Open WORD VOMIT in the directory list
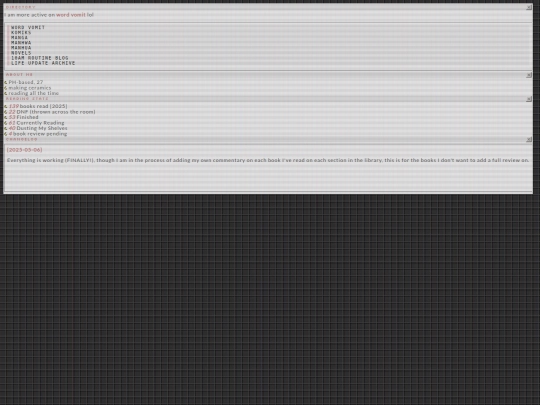The height and width of the screenshot is (405, 540). coord(28,27)
